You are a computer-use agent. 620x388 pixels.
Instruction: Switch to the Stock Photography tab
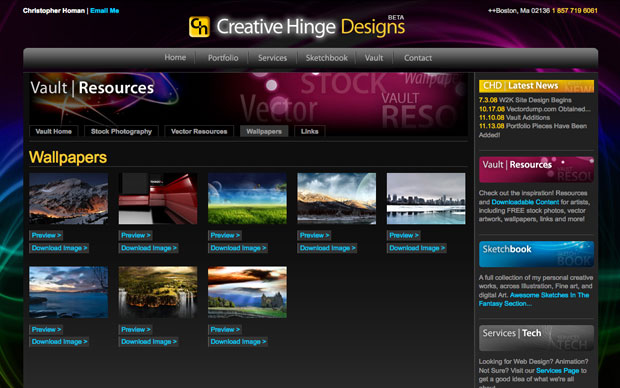point(121,131)
